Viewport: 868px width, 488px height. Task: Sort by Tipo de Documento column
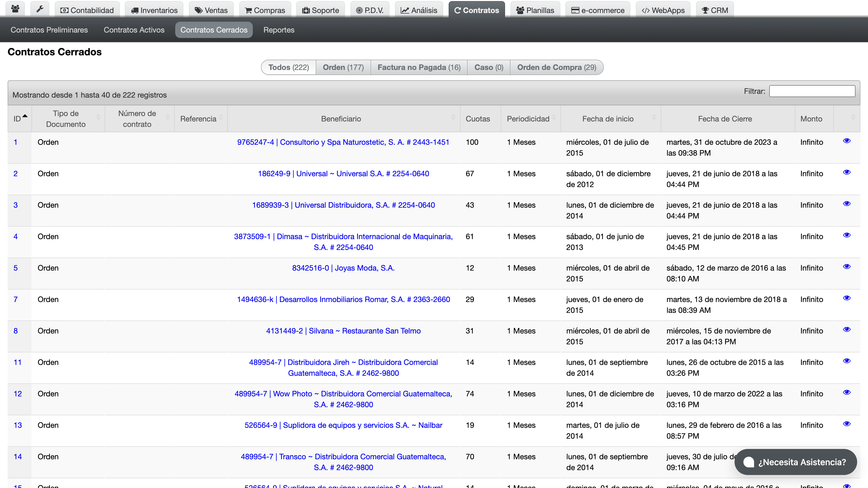pos(68,118)
